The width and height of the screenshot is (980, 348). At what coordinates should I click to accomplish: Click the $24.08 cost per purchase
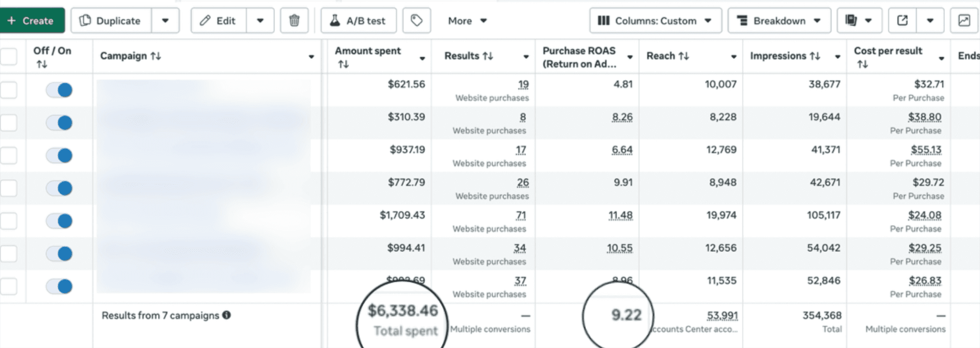click(925, 216)
